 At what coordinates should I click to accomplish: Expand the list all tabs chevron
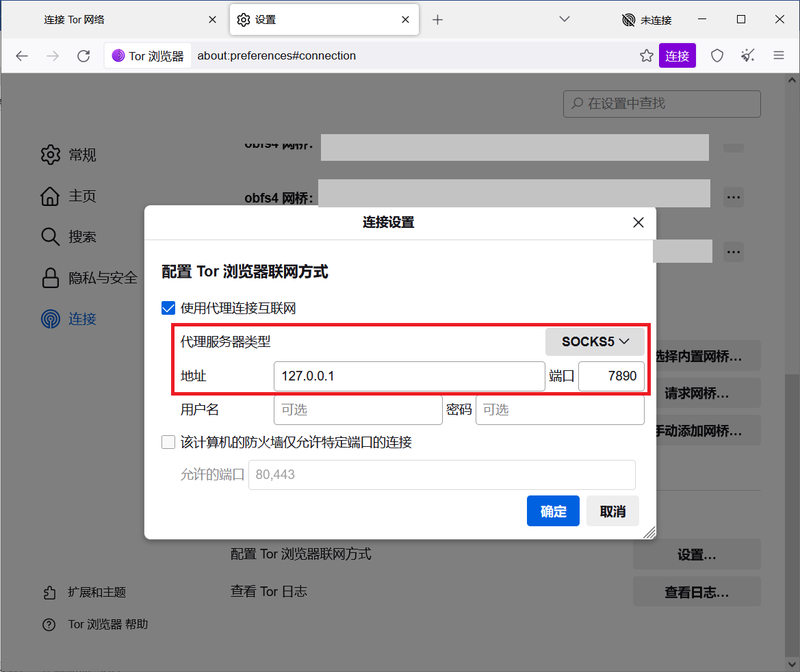(565, 19)
